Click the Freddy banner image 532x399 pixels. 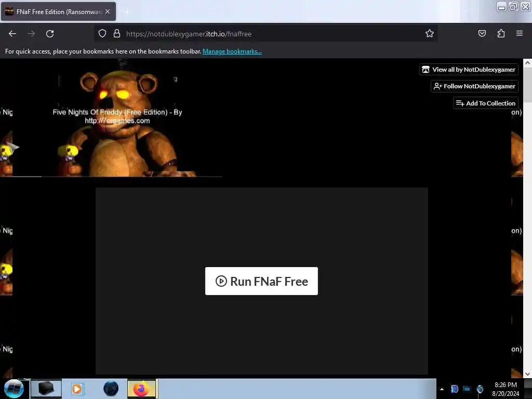[x=117, y=118]
